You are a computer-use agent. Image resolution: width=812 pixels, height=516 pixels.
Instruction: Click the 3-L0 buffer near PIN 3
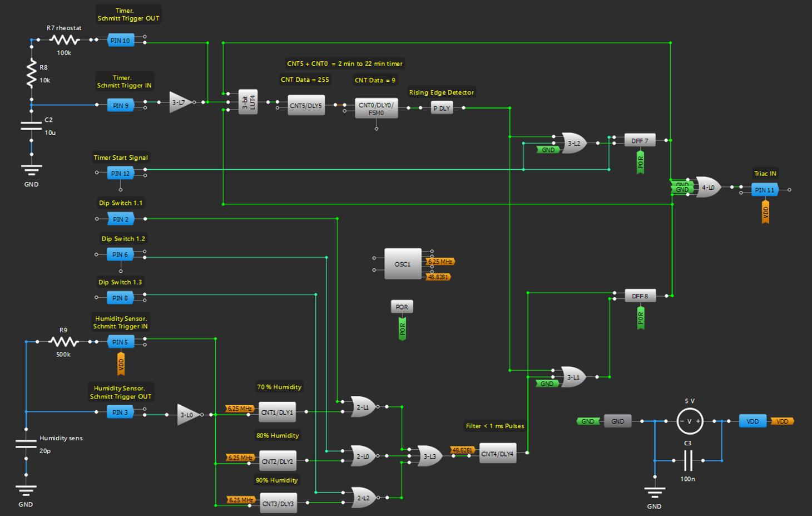coord(187,415)
